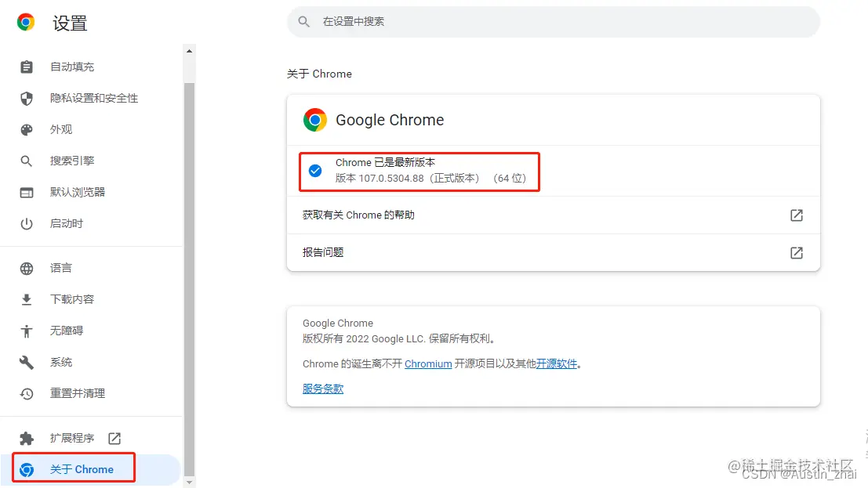
Task: Open external link icon for 报告问题
Action: pos(796,253)
